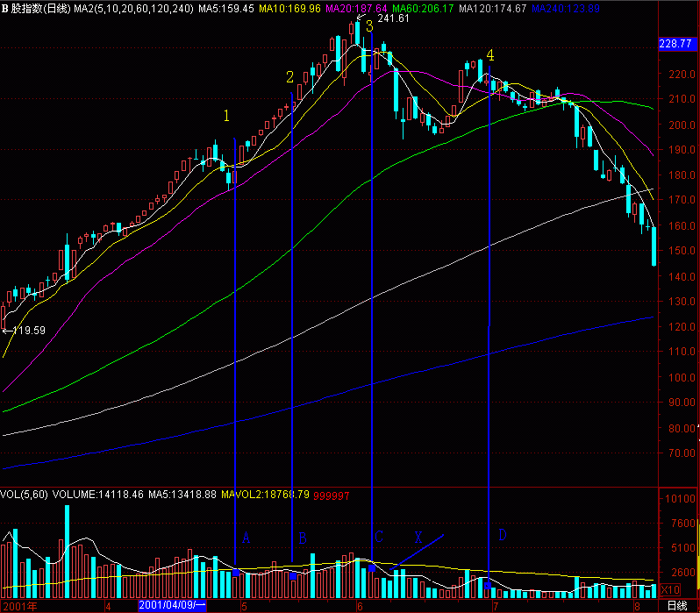Click the blue X annotation label
The width and height of the screenshot is (700, 613).
[x=418, y=536]
